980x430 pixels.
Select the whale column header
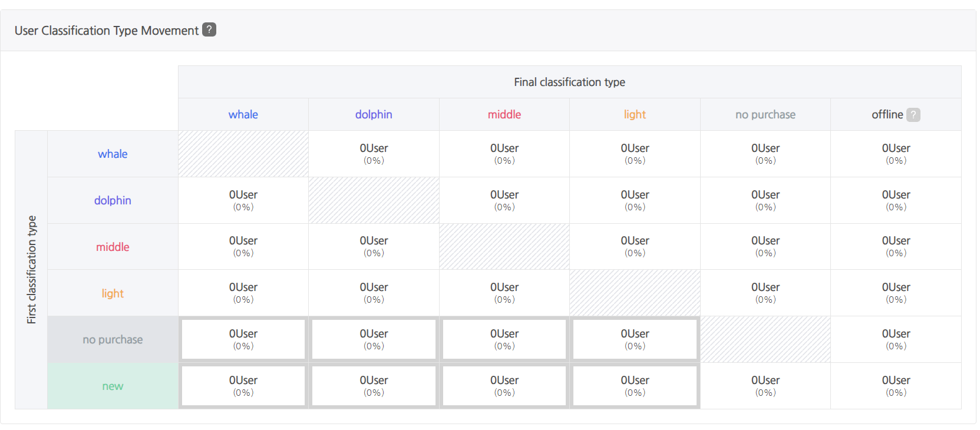click(x=243, y=114)
